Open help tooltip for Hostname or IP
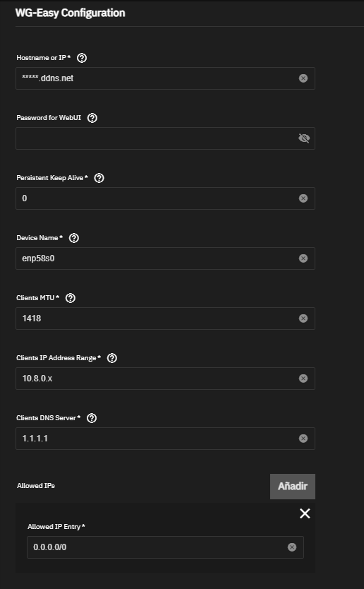The width and height of the screenshot is (364, 589). 81,58
